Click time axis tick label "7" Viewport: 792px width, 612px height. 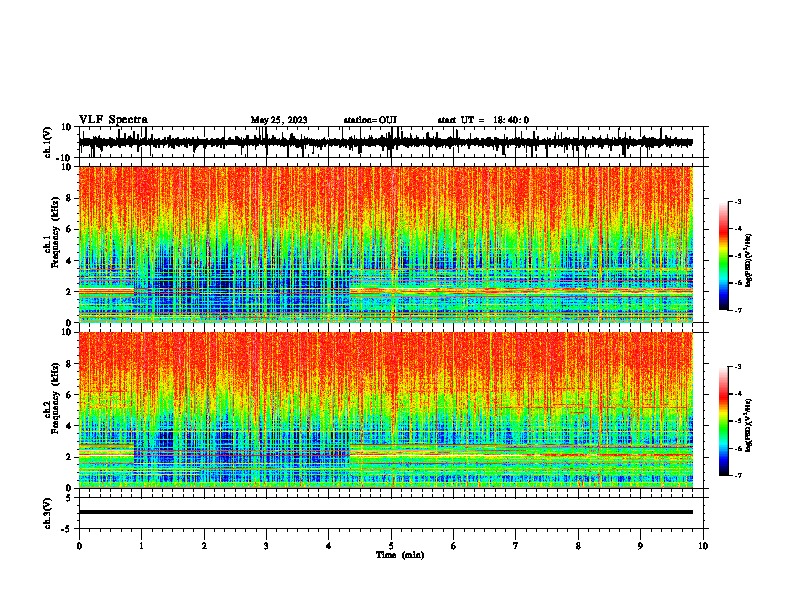tap(516, 546)
